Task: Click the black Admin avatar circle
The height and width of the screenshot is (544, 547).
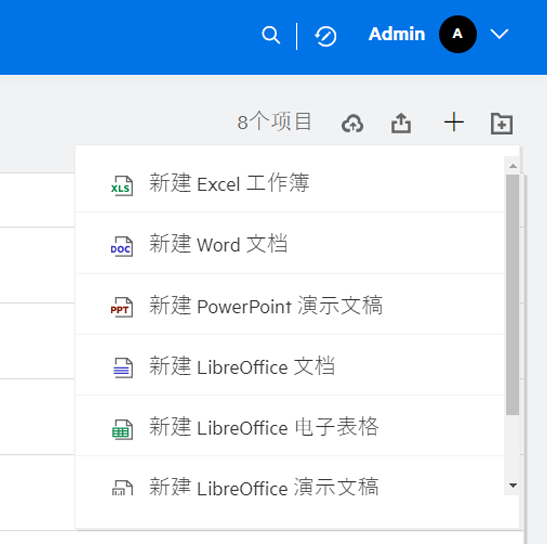Action: click(x=458, y=34)
